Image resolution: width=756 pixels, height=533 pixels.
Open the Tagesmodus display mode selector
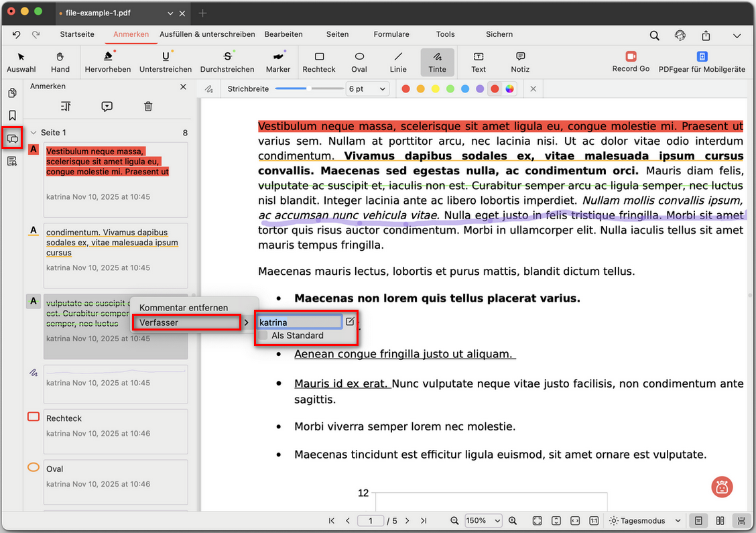(x=645, y=521)
